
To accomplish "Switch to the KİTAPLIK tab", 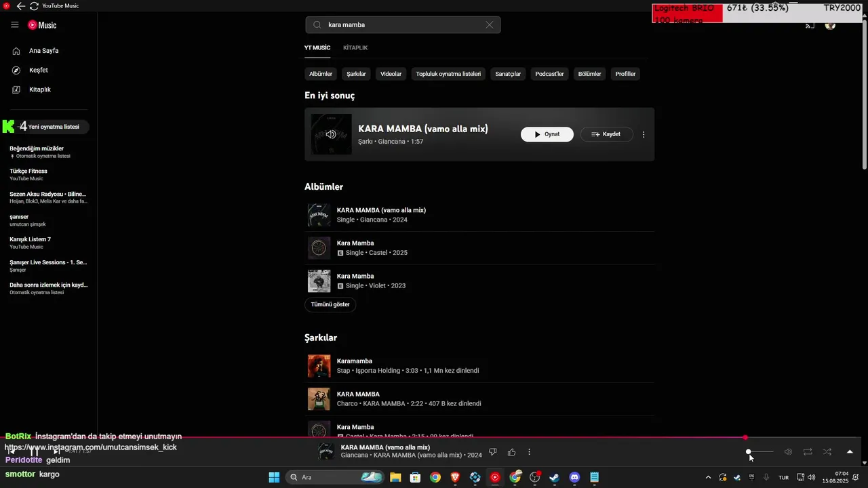I will click(355, 48).
